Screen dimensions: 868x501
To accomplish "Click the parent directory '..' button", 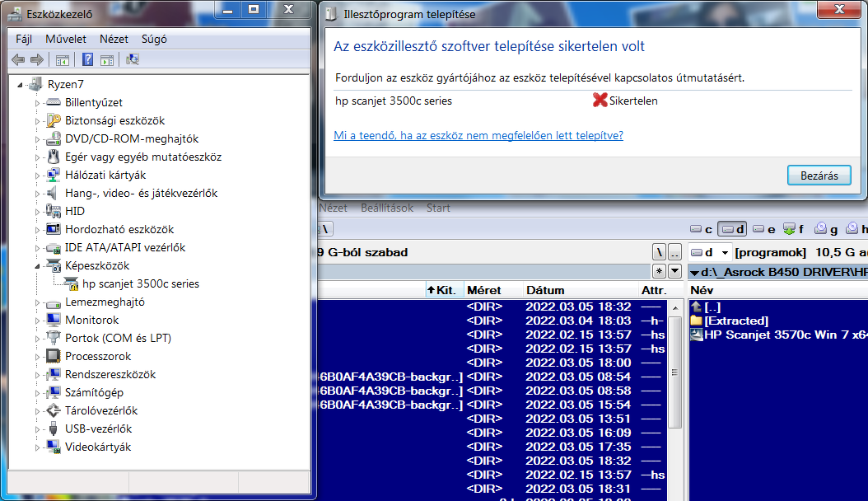I will 674,252.
